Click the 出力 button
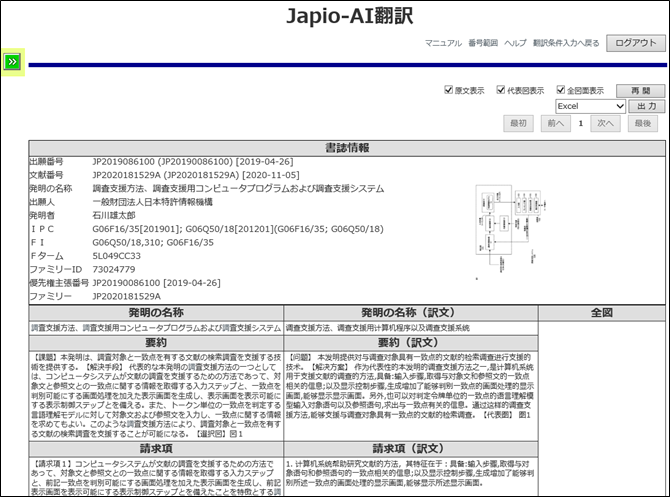The width and height of the screenshot is (672, 497). point(646,106)
